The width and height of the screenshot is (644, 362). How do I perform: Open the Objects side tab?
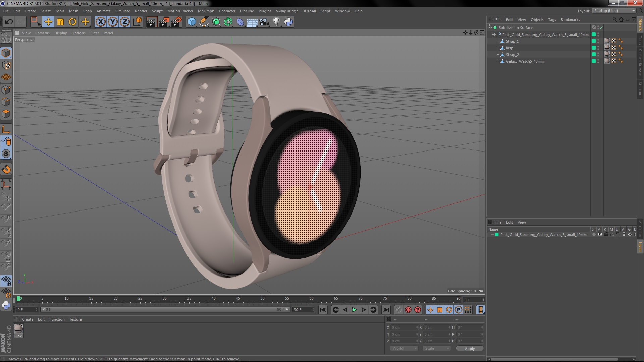pyautogui.click(x=640, y=24)
